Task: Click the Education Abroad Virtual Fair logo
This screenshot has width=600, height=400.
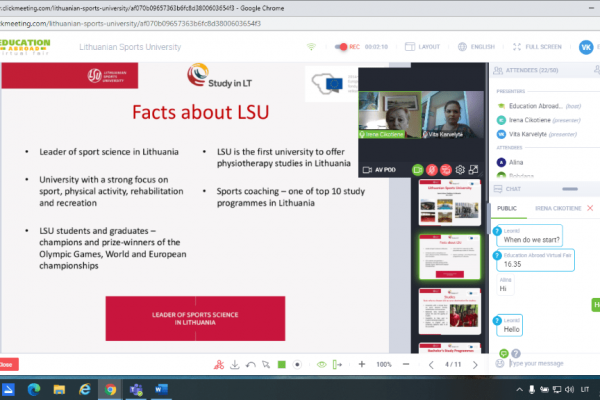Action: pyautogui.click(x=25, y=47)
